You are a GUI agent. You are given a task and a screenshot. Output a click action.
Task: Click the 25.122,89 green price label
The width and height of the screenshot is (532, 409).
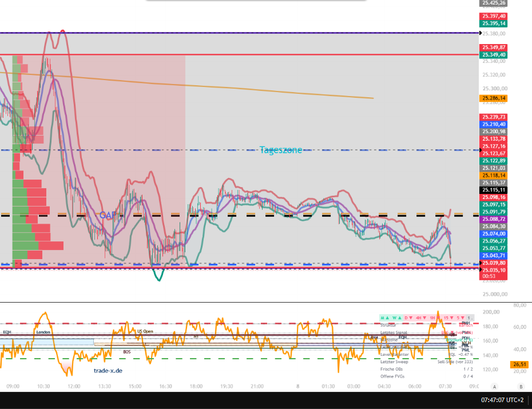(493, 161)
